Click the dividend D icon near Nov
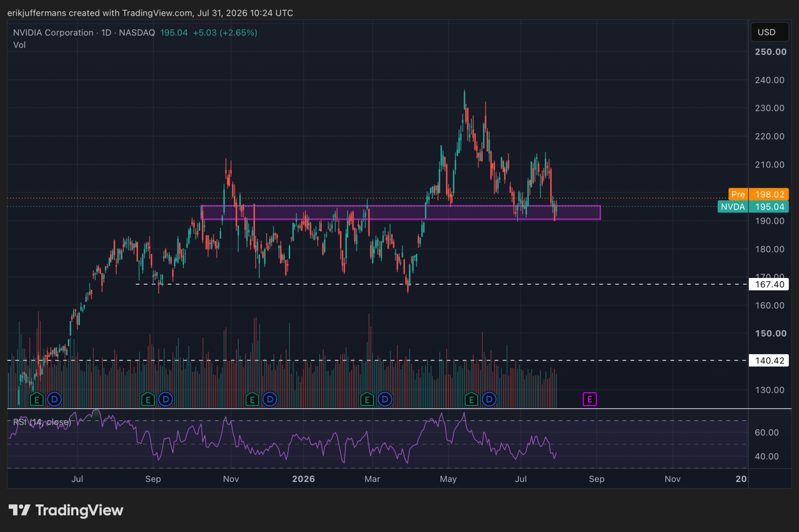Viewport: 799px width, 532px height. click(x=270, y=399)
